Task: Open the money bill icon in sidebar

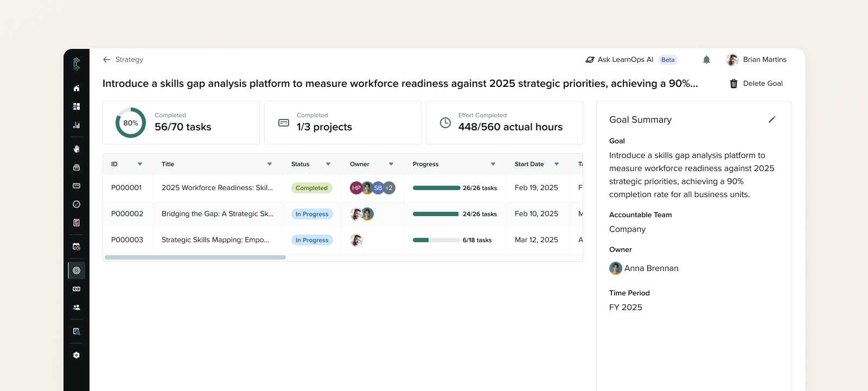Action: [x=76, y=289]
